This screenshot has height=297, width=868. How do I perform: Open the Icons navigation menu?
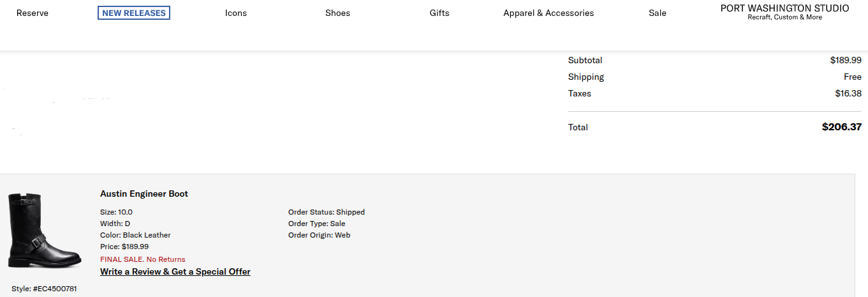coord(236,13)
